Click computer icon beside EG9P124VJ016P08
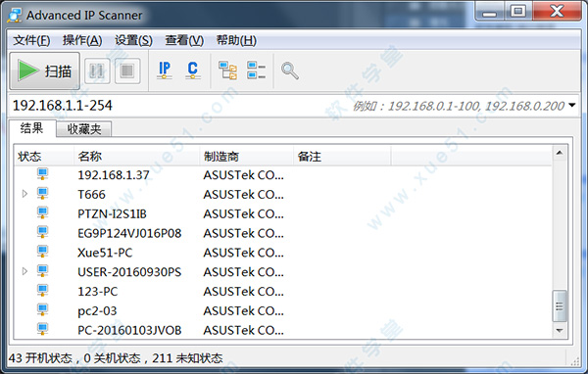The width and height of the screenshot is (588, 374). pos(42,232)
